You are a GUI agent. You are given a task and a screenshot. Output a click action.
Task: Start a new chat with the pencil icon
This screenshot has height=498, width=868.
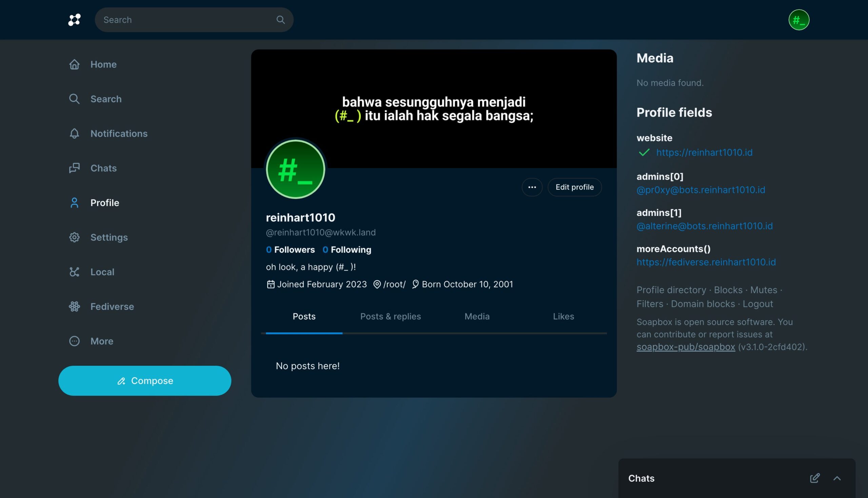click(x=815, y=478)
